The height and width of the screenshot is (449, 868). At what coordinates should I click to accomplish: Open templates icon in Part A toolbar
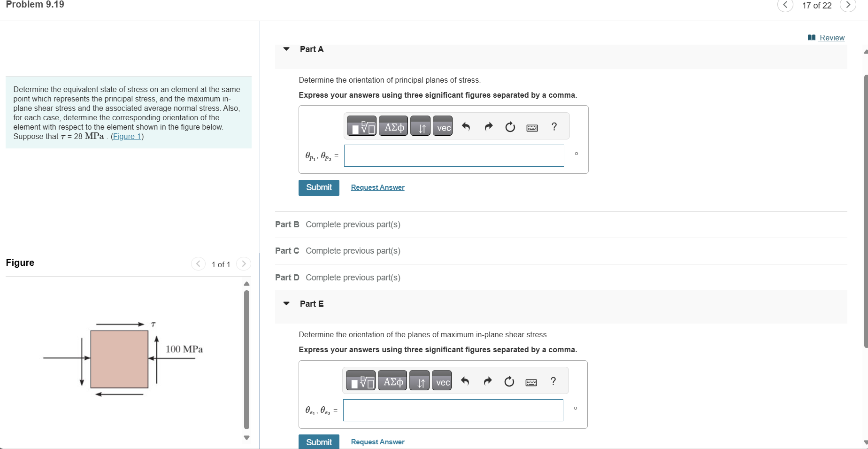[x=361, y=126]
